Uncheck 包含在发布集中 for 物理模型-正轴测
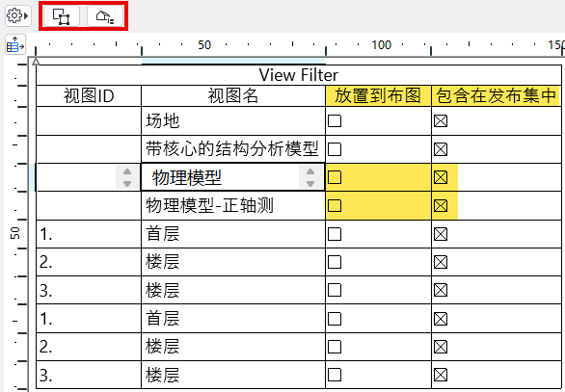 tap(441, 206)
